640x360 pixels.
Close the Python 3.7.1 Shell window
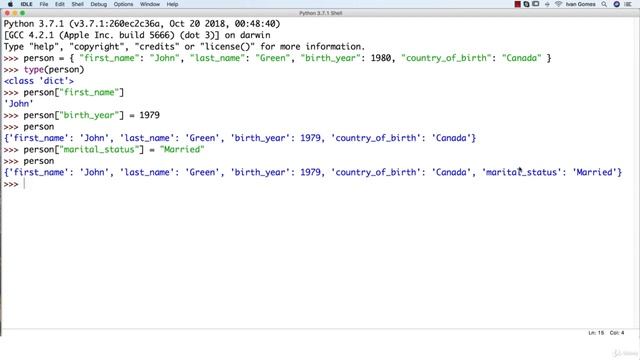[7, 13]
